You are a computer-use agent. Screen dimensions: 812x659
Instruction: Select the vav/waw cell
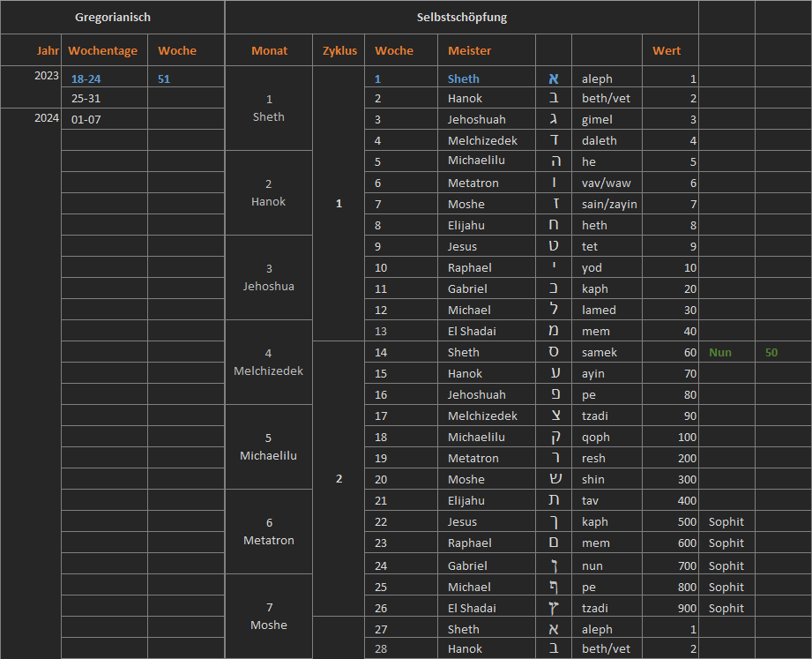point(607,183)
